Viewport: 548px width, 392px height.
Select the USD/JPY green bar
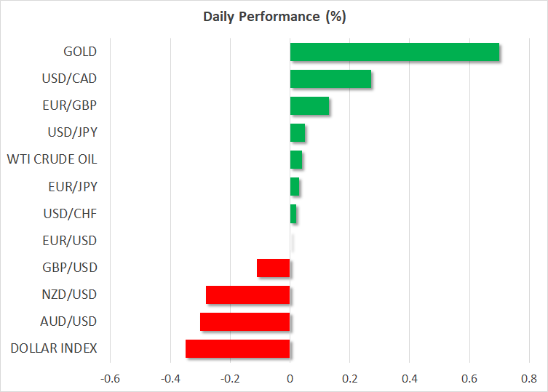click(298, 133)
